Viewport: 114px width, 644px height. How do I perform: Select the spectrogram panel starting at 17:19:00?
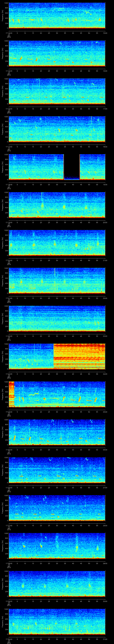(x=57, y=205)
